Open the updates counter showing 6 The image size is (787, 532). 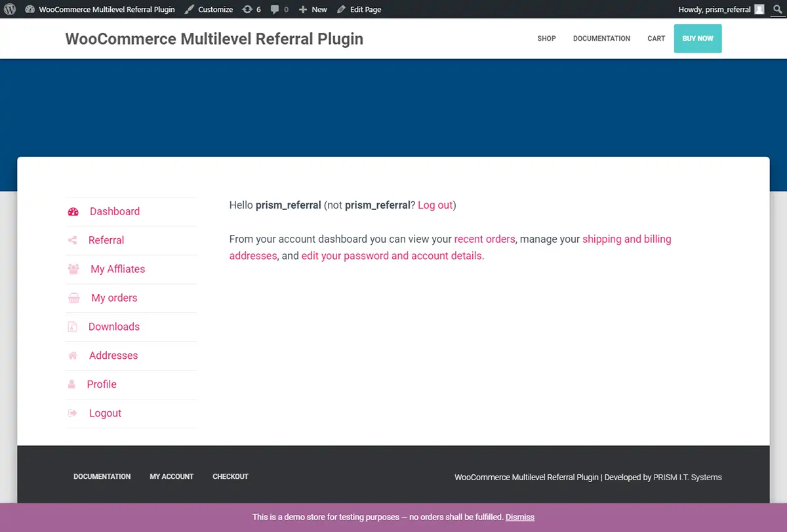pos(251,9)
